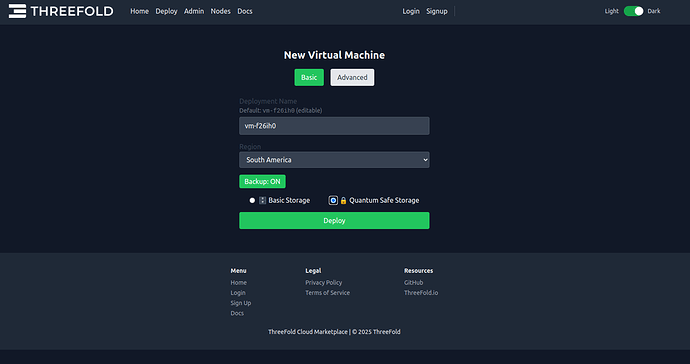Click Signup in the header

437,11
